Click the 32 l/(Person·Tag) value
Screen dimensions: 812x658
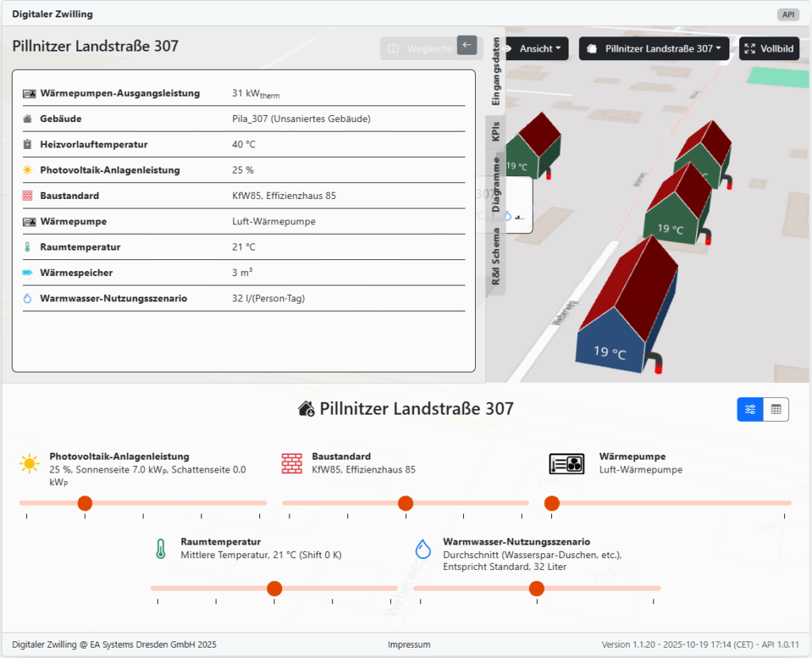point(268,299)
